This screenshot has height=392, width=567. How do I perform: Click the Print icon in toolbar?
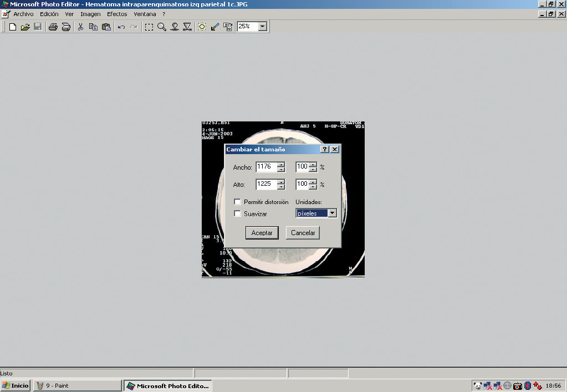[53, 27]
